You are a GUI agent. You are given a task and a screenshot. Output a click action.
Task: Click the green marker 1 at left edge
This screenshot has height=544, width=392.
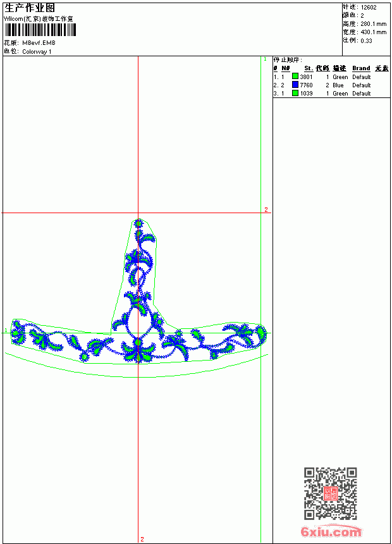tap(6, 330)
